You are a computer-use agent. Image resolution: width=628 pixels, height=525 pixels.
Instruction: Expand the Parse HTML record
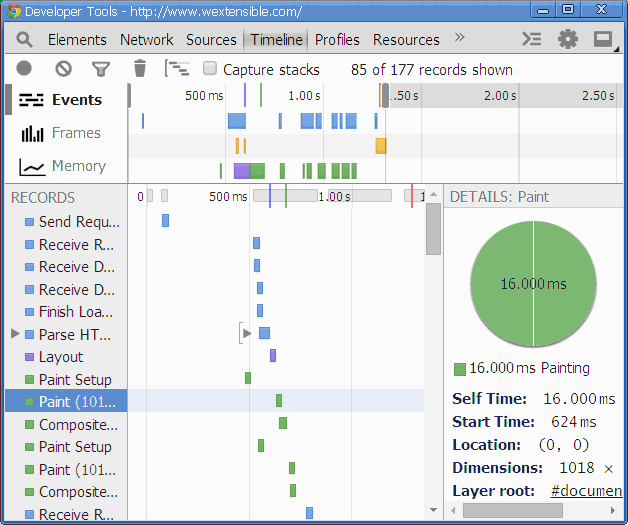[15, 334]
